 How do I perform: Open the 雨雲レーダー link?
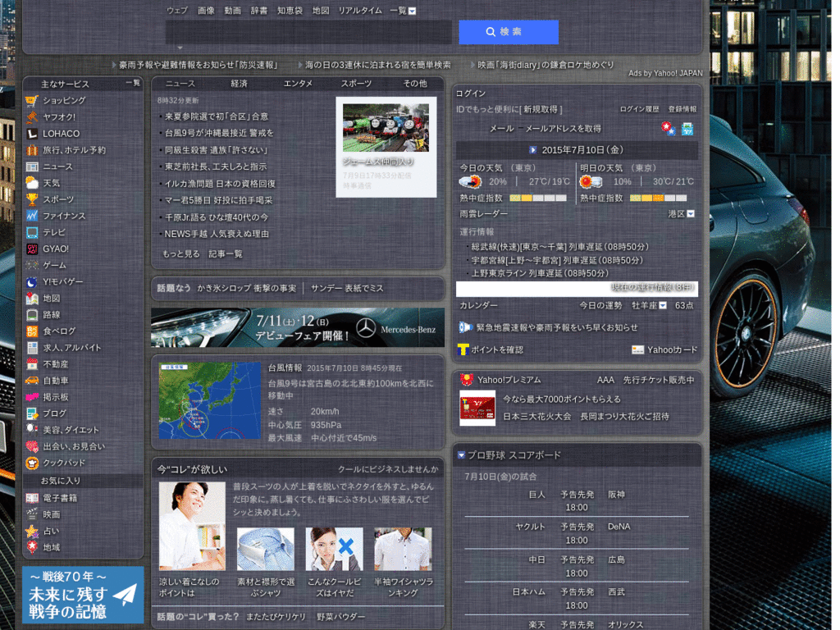tap(484, 214)
